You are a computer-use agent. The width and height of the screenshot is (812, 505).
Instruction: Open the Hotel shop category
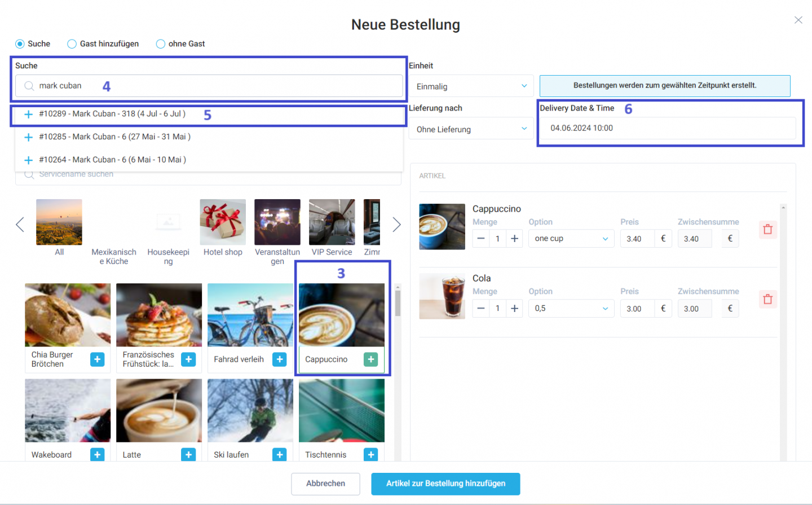point(223,227)
